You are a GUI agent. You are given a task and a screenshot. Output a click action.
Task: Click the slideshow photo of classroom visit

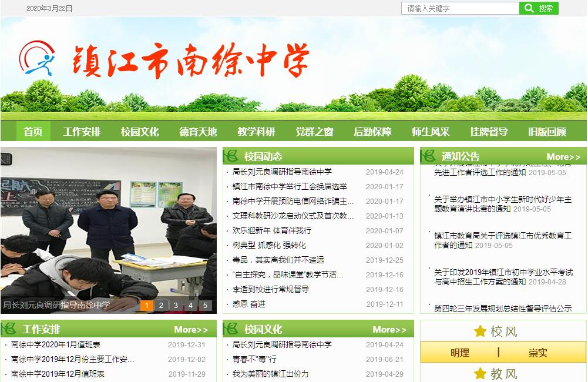[109, 223]
